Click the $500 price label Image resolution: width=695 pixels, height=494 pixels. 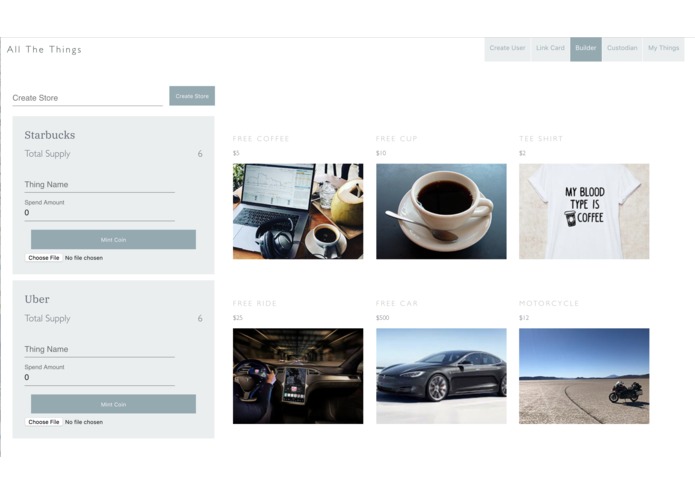pos(383,318)
